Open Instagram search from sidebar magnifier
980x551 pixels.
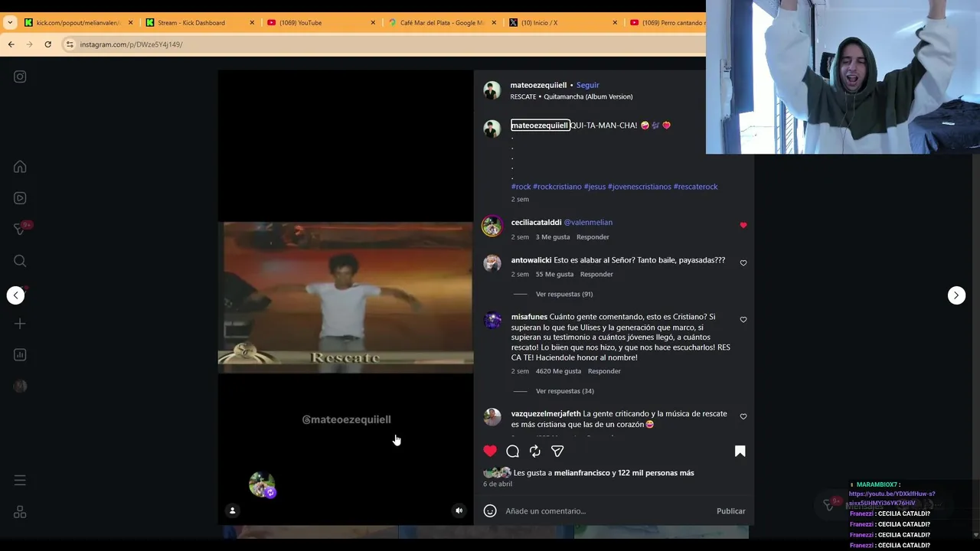[x=20, y=261]
